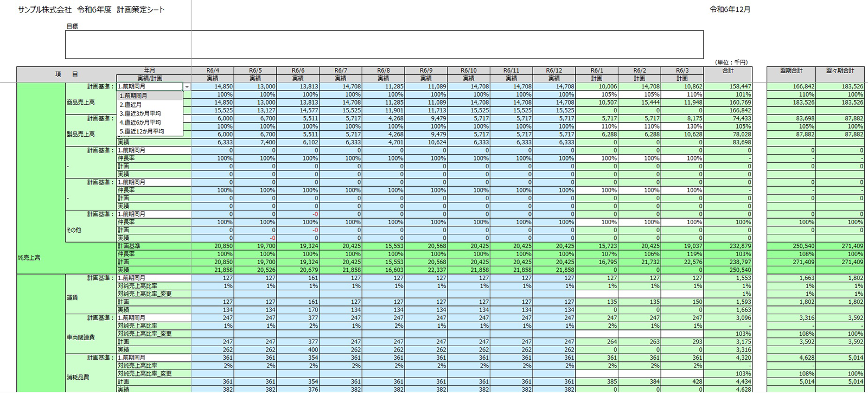The width and height of the screenshot is (868, 395).
Task: Select 製品売上高 伸長率 cell for R6/3
Action: [682, 126]
